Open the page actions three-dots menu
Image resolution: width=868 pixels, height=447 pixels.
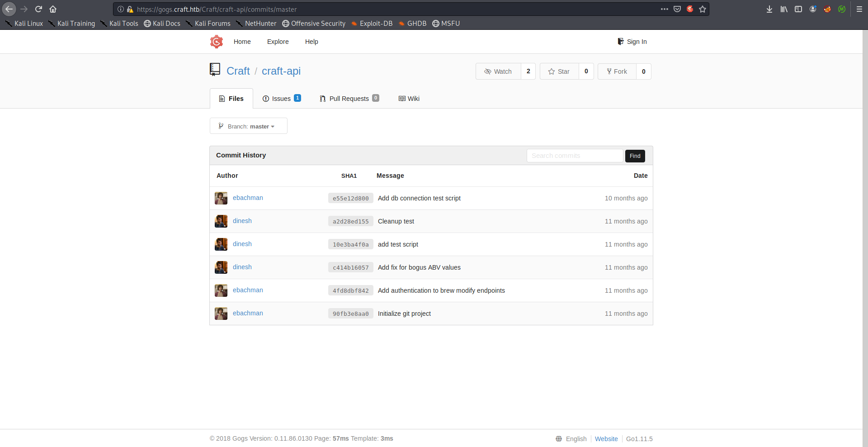point(664,9)
